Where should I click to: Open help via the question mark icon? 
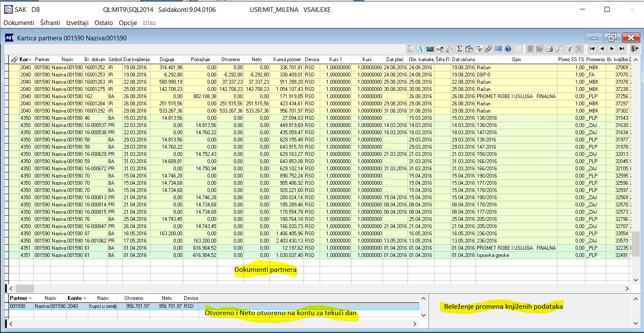click(508, 49)
